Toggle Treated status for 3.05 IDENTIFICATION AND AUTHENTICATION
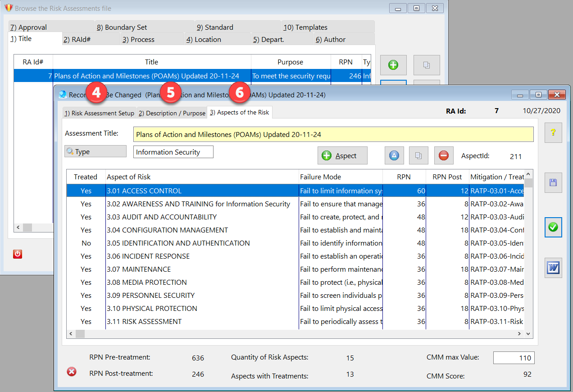 click(86, 243)
